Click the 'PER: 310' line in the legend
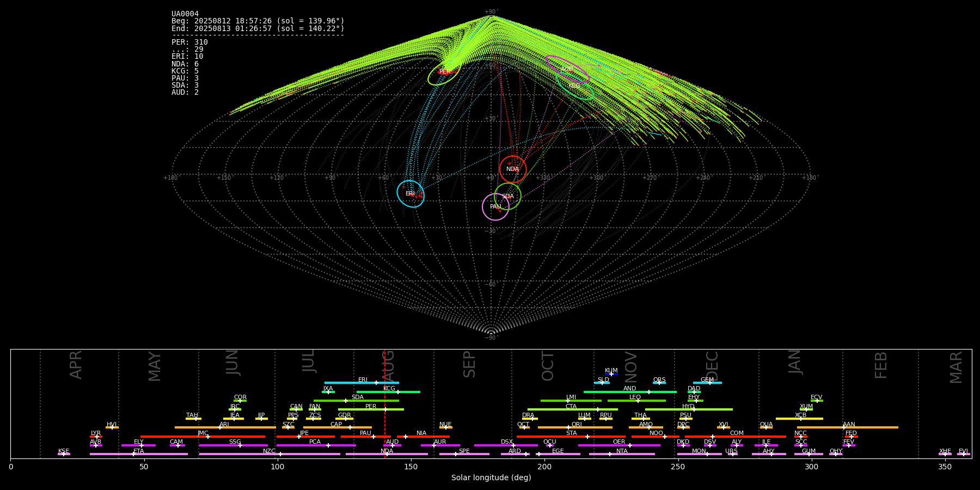Image resolution: width=980 pixels, height=490 pixels. [x=189, y=42]
